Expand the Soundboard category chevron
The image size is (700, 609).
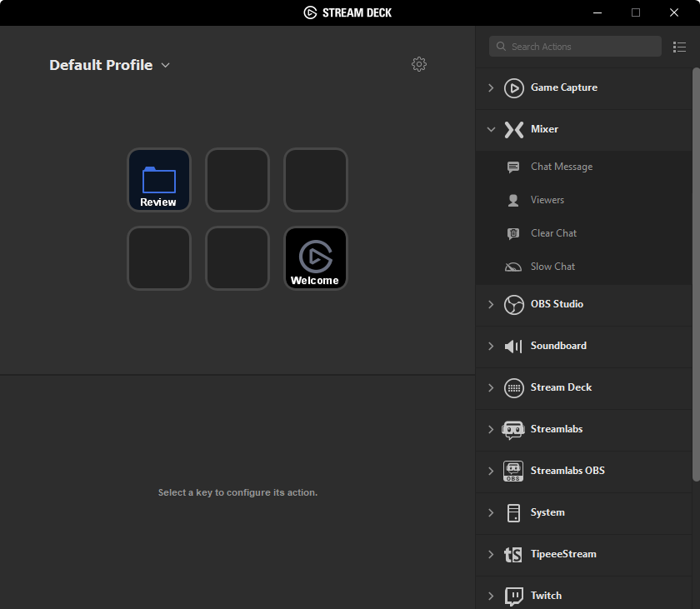point(491,347)
